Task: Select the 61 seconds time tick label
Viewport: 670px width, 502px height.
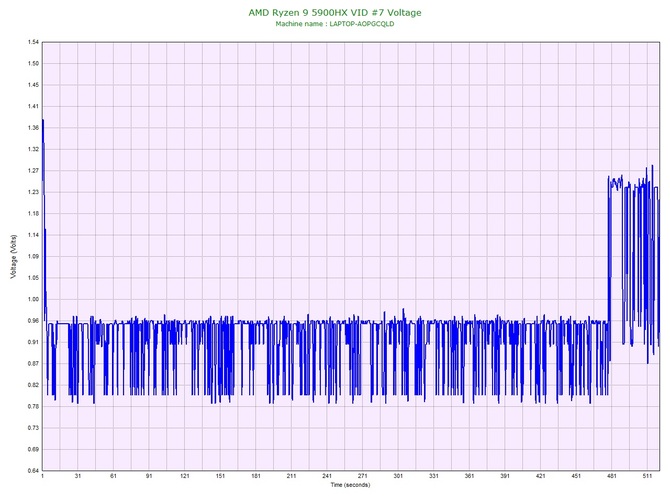Action: tap(113, 476)
